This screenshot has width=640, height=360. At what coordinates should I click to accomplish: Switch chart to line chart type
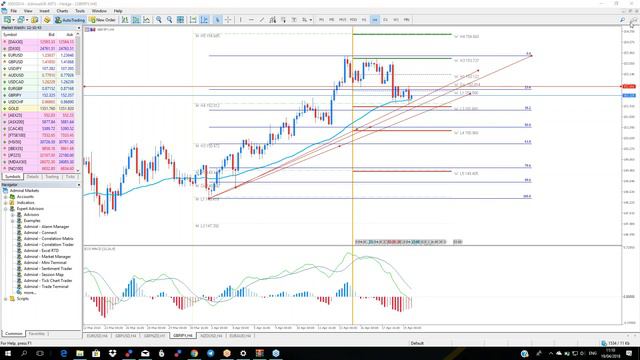pos(146,20)
